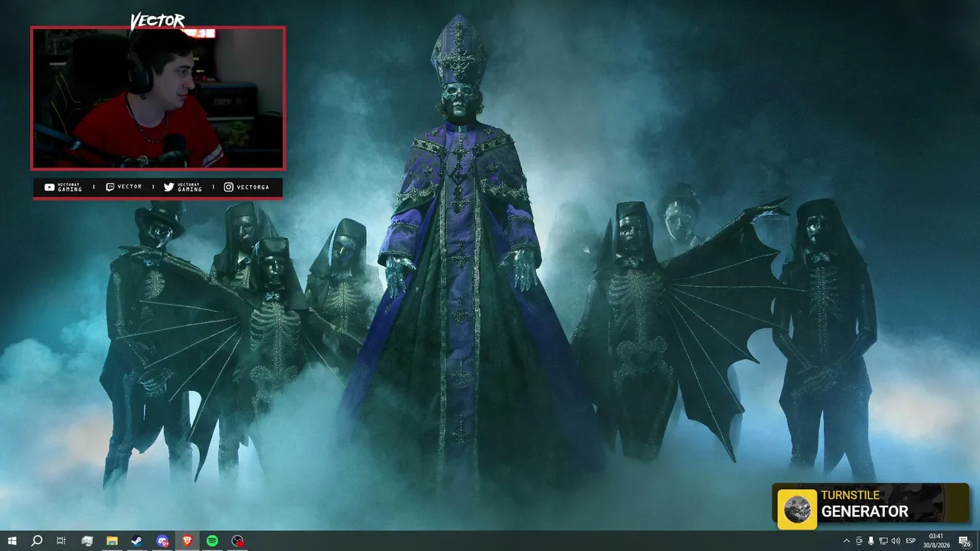Switch the ESP input language indicator
Screen dimensions: 980x551
911,541
